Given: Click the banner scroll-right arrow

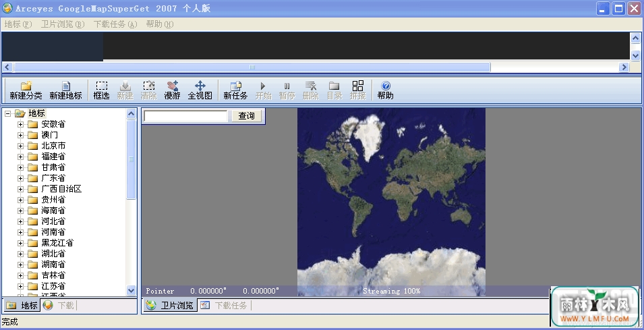Looking at the screenshot, I should point(624,67).
